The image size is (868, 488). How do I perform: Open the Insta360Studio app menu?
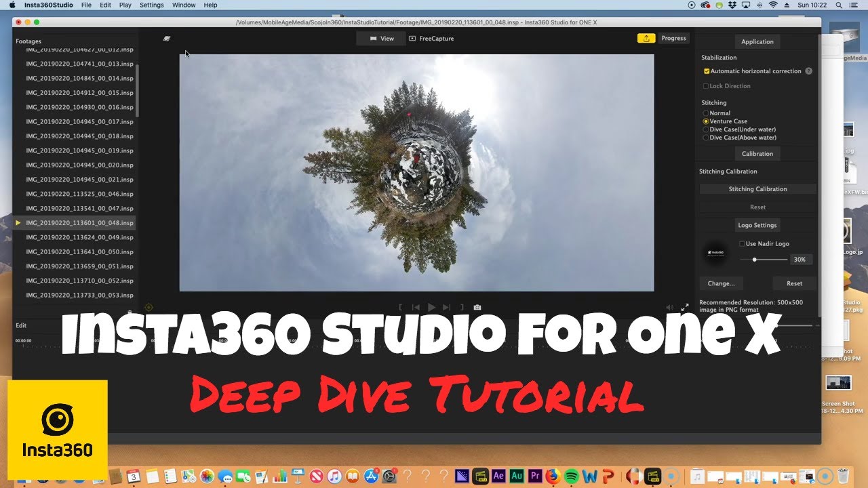[x=49, y=5]
